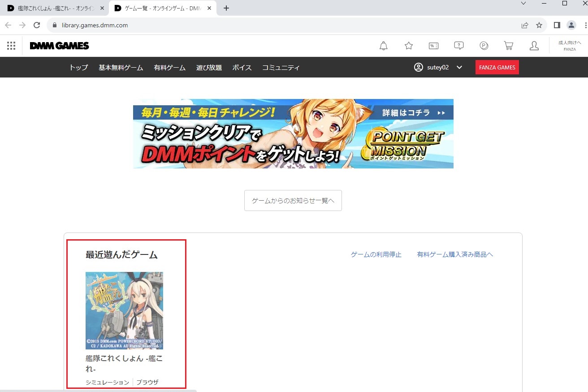The height and width of the screenshot is (392, 588).
Task: Click the help question mark icon
Action: click(x=458, y=46)
